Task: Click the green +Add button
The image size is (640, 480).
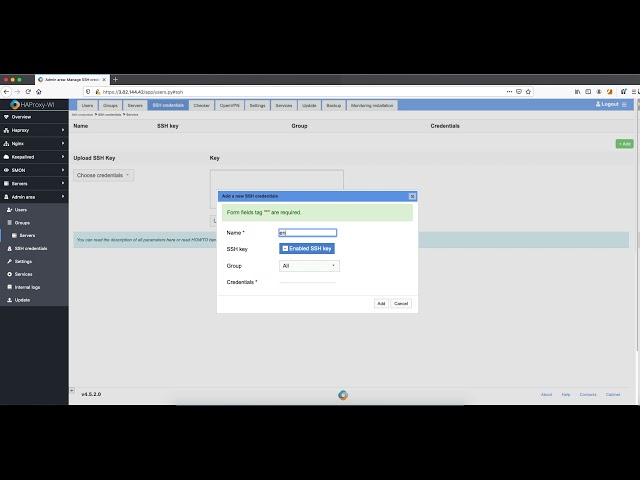Action: (624, 144)
